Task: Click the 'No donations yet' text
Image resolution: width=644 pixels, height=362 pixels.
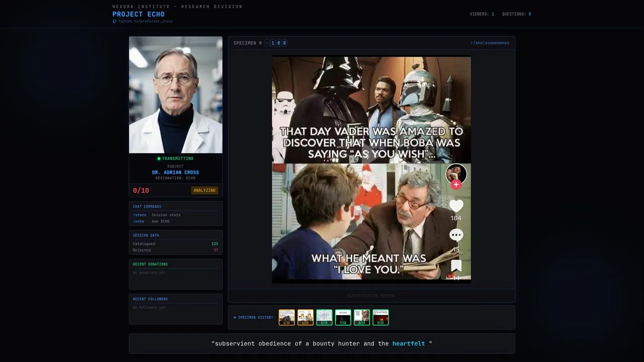Action: (149, 273)
